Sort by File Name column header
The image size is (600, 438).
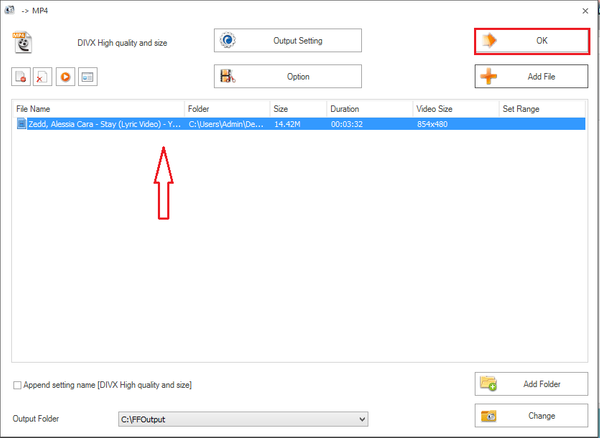tap(98, 108)
